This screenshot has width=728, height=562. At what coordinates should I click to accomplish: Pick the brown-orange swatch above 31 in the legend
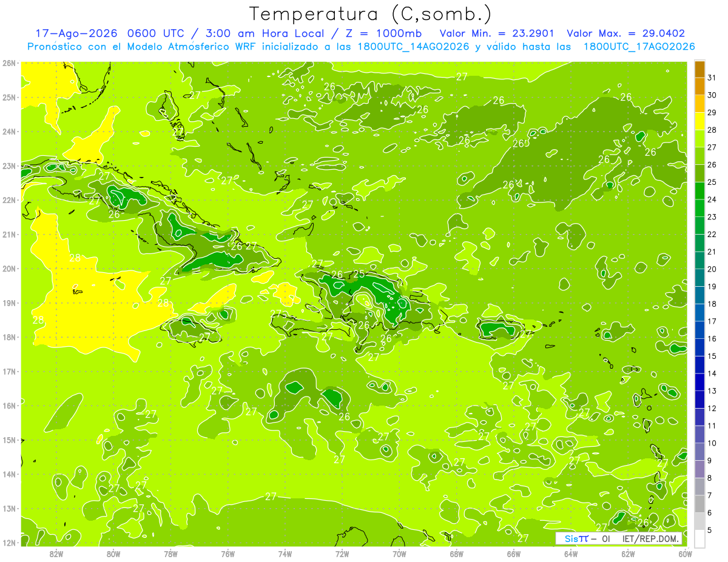pos(699,69)
